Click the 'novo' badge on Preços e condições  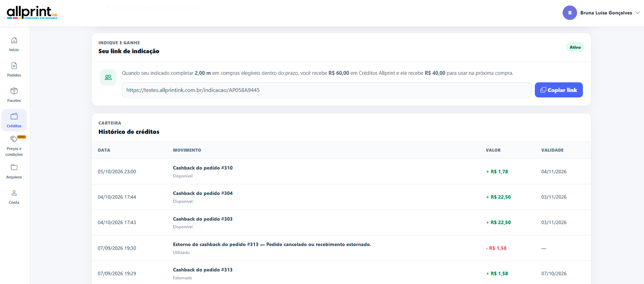click(x=22, y=137)
